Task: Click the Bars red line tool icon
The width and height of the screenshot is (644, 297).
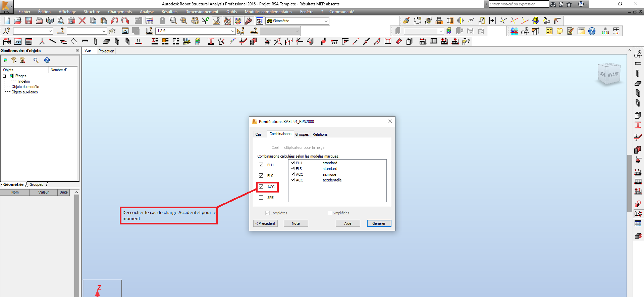Action: tap(53, 41)
